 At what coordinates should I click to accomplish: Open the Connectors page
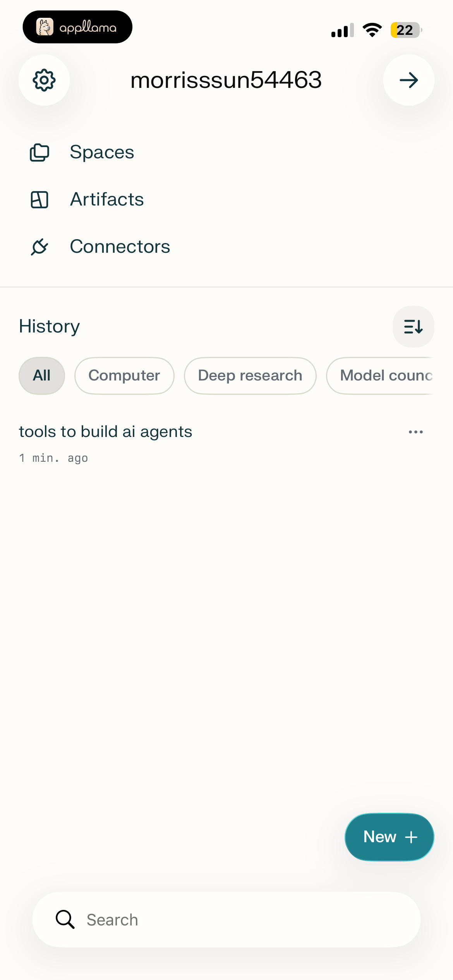(120, 247)
